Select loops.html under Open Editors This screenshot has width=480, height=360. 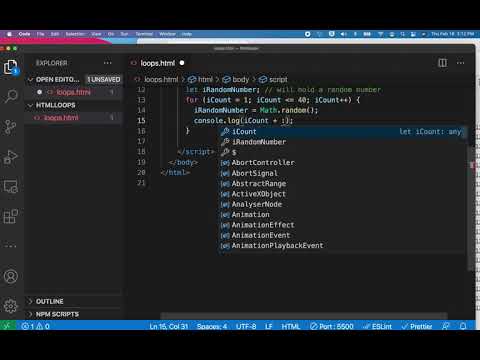tap(73, 92)
